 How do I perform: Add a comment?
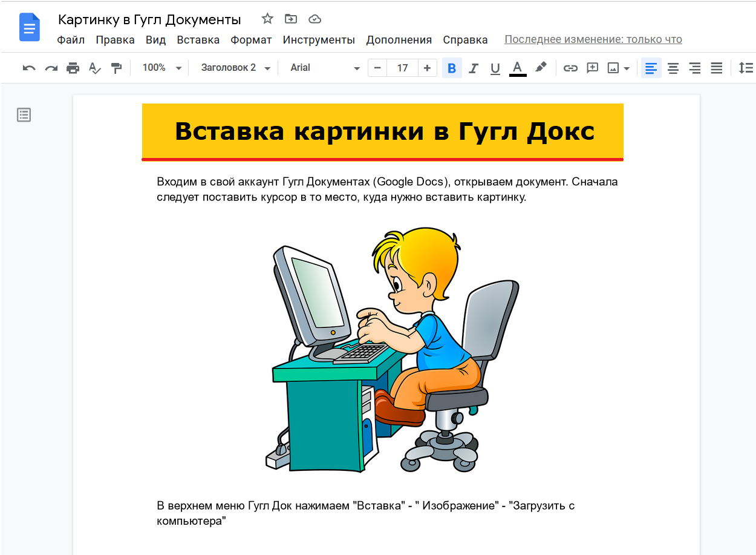[x=593, y=68]
